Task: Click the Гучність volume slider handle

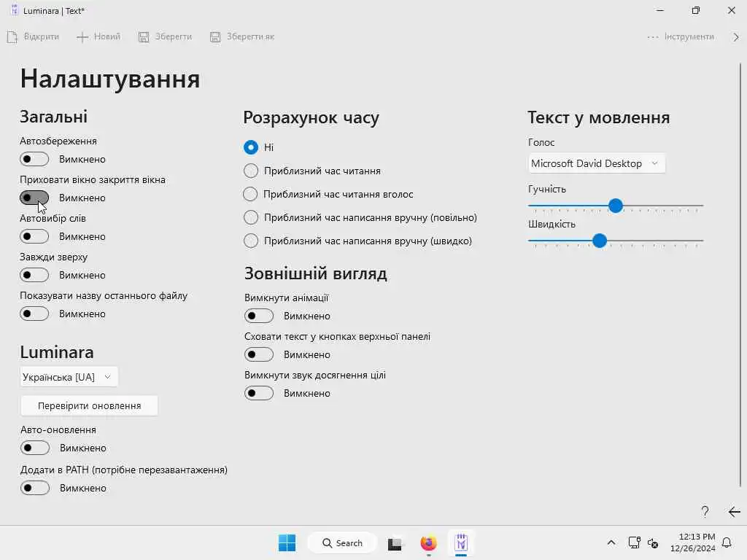Action: tap(616, 206)
